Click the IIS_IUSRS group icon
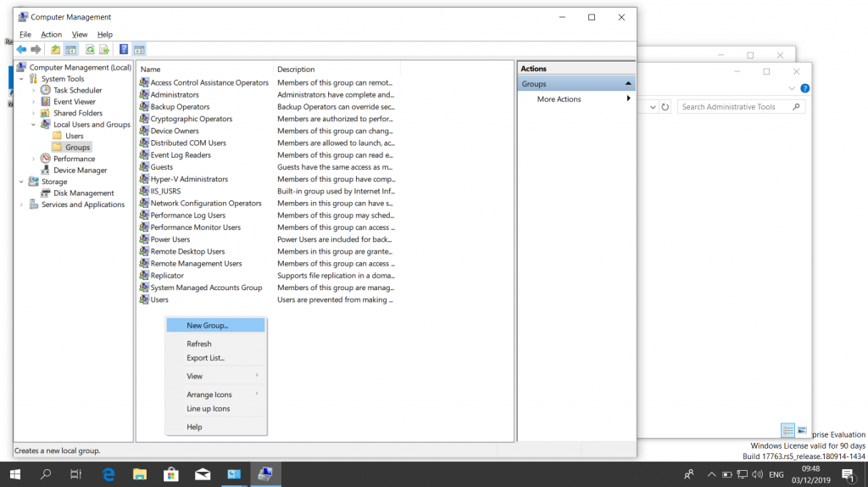868x487 pixels. point(144,191)
